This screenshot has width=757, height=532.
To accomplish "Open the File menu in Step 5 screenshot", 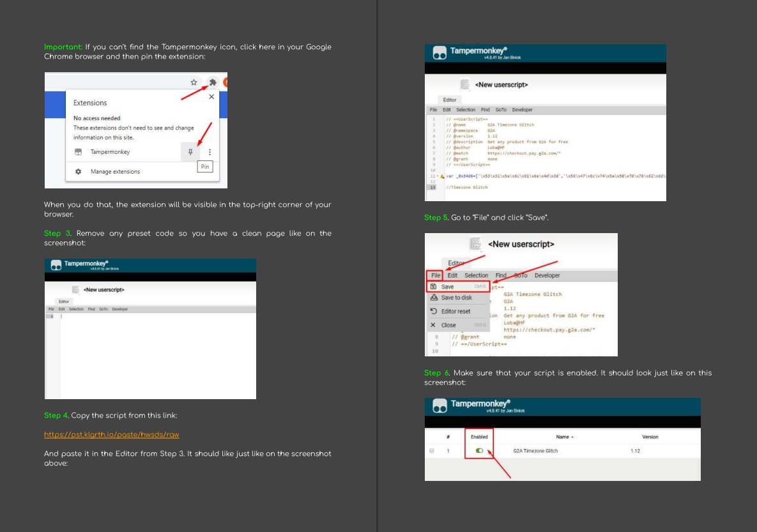I will [436, 275].
